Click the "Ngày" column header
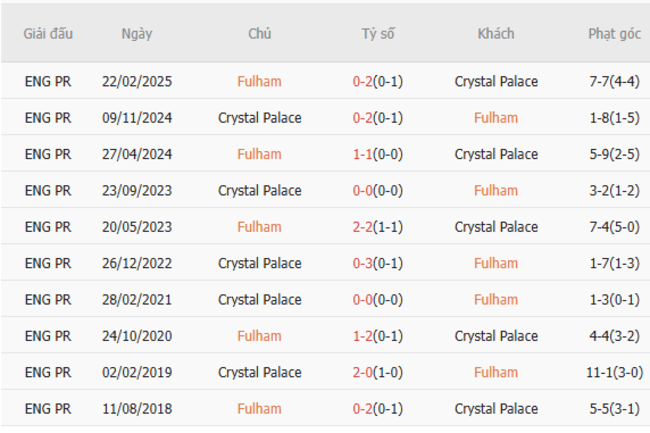Screen dimensions: 650x433 pyautogui.click(x=137, y=33)
